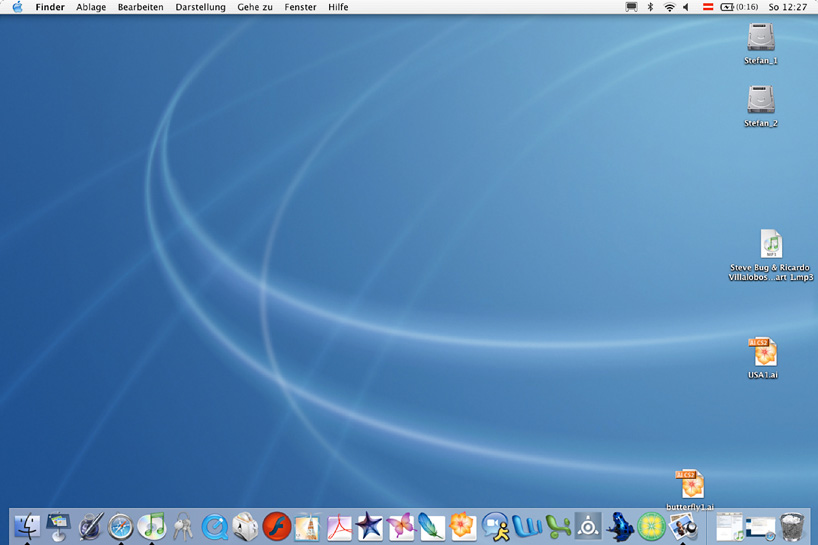Open the AirPort Wi-Fi status menu

[x=669, y=7]
